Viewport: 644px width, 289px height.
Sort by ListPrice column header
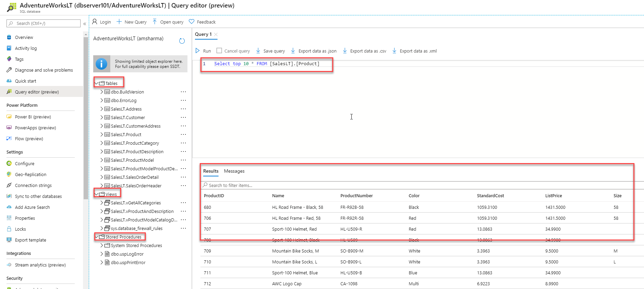[554, 196]
